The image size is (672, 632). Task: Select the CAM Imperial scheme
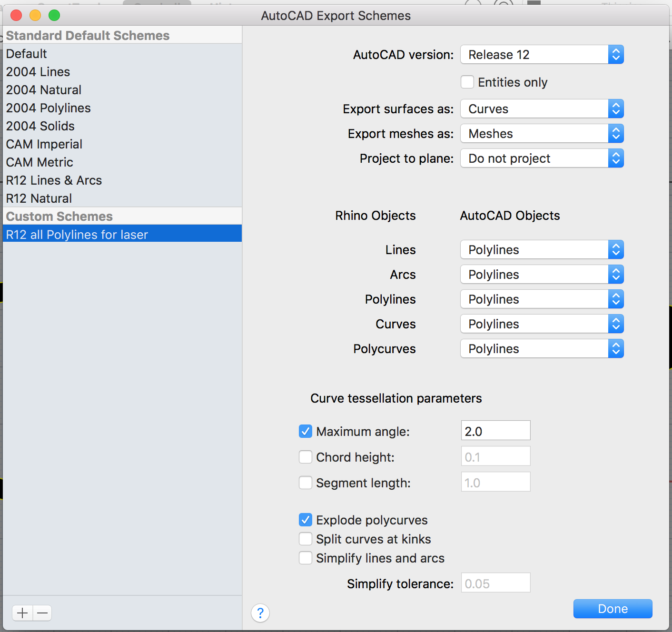coord(122,144)
